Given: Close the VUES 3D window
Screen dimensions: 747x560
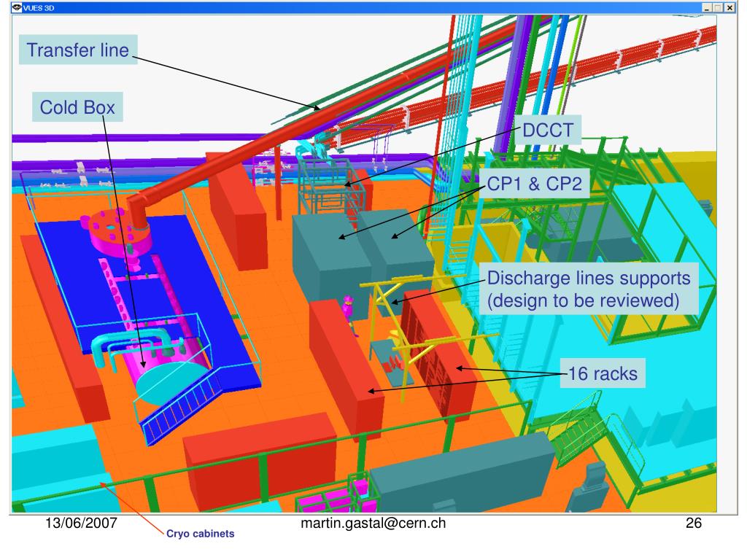Looking at the screenshot, I should (x=729, y=7).
